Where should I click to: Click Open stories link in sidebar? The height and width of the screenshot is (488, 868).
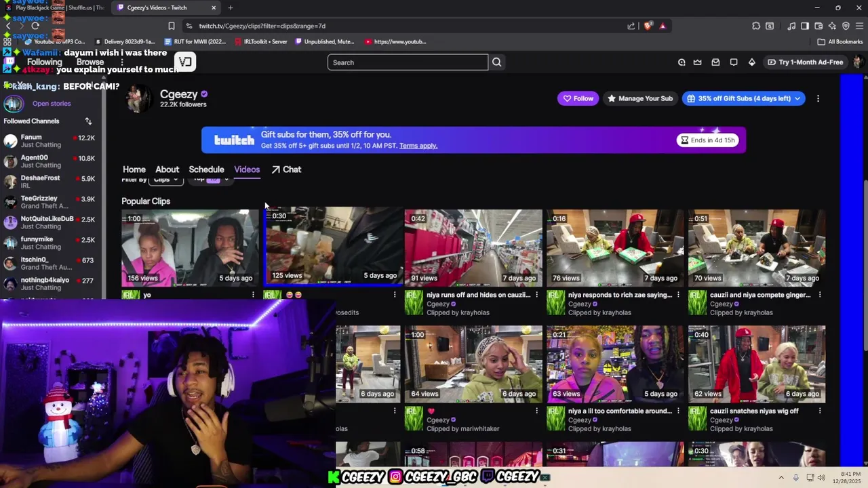click(x=52, y=104)
